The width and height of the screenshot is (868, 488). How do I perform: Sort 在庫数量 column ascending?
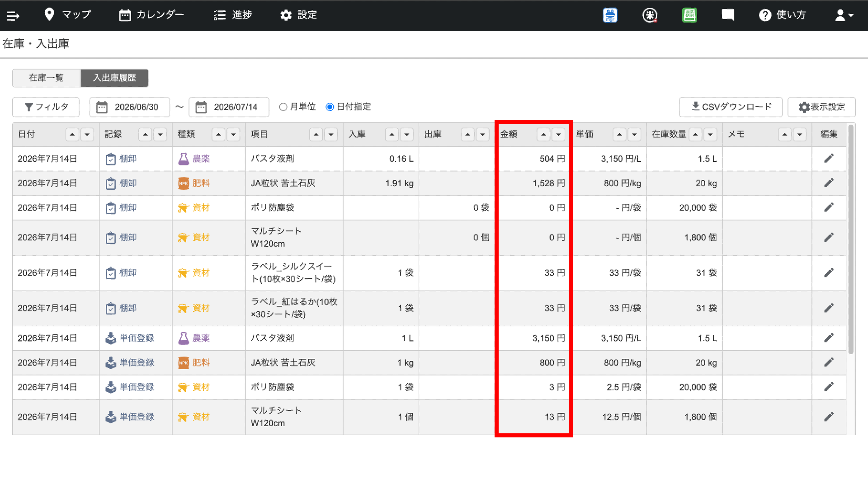[x=695, y=134]
